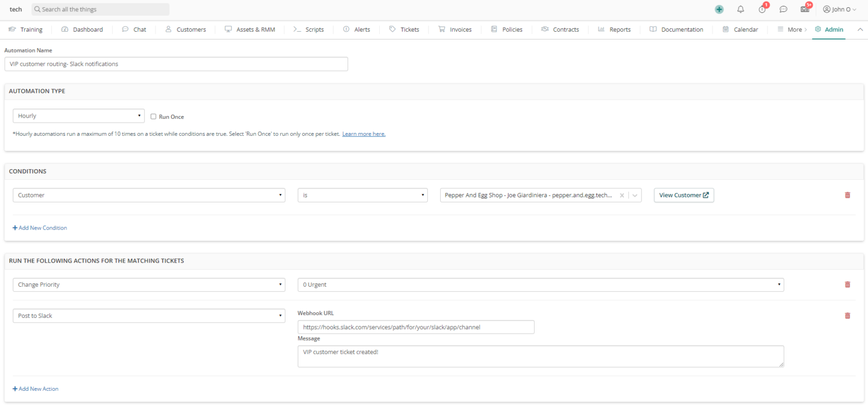Expand the 0 Urgent priority dropdown

(540, 285)
